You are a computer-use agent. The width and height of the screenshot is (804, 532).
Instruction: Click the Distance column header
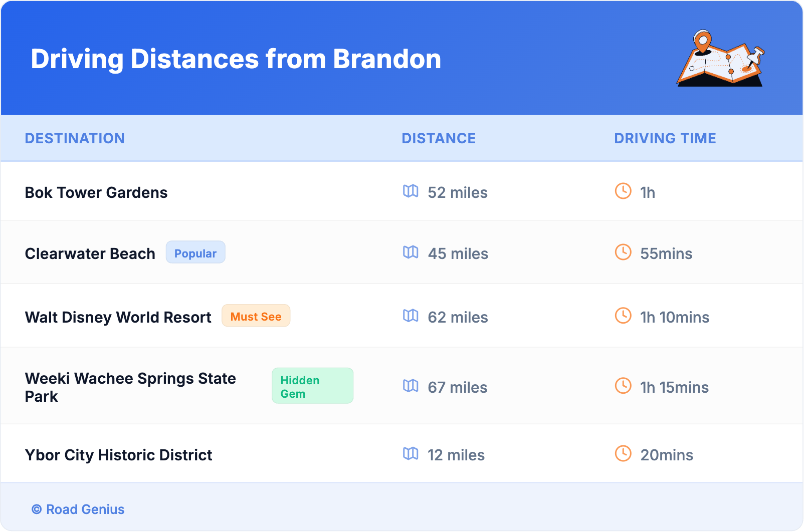pos(439,138)
